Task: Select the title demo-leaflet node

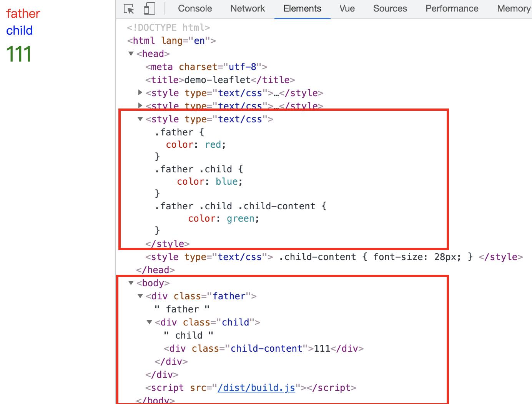Action: [220, 80]
